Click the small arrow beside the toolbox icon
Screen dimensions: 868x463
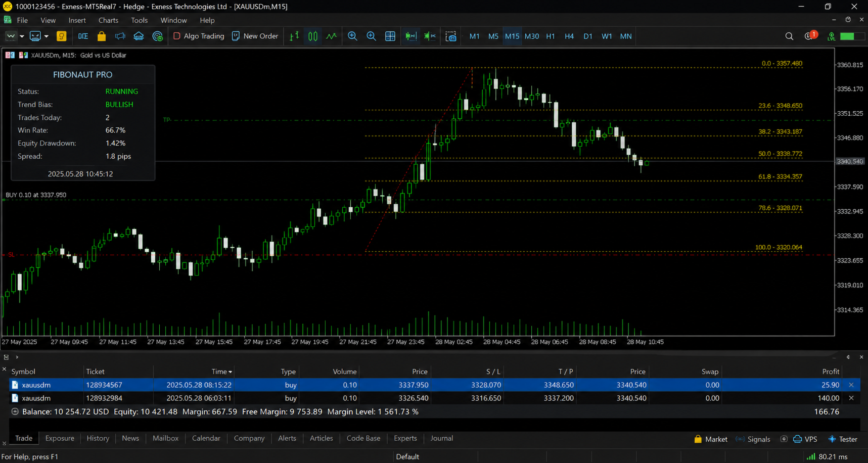(17, 357)
